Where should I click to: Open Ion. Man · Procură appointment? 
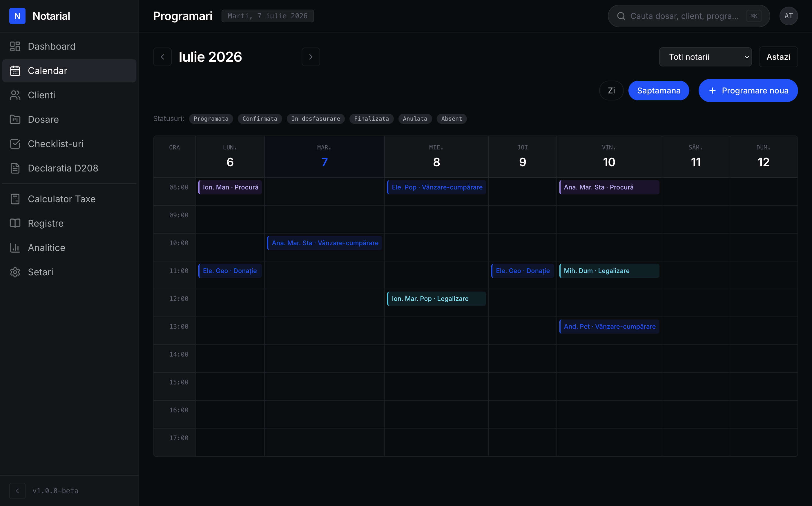[230, 187]
